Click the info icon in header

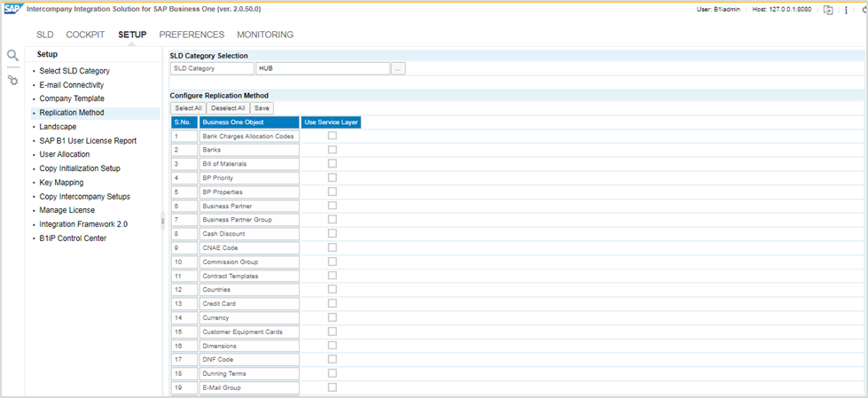click(x=845, y=10)
